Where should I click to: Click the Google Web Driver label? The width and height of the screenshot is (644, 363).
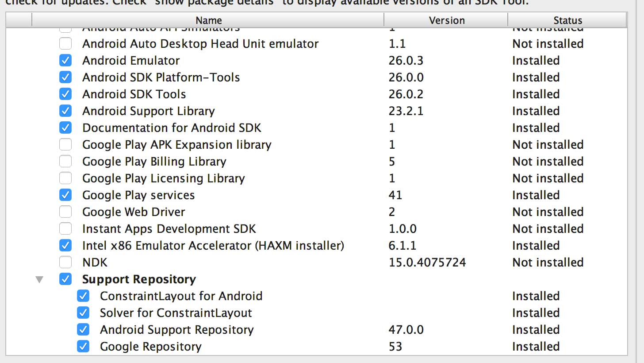(x=134, y=212)
